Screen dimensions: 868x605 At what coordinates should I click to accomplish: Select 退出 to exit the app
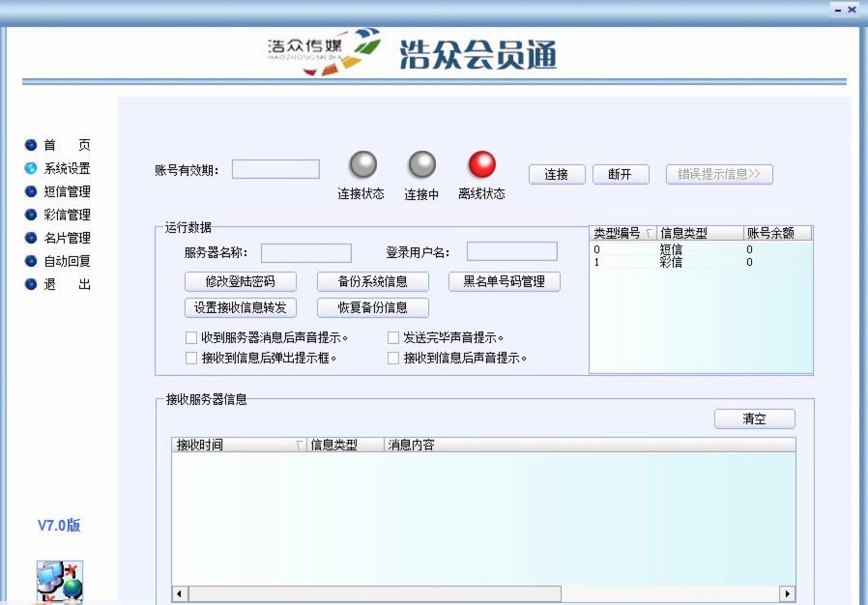(x=67, y=284)
